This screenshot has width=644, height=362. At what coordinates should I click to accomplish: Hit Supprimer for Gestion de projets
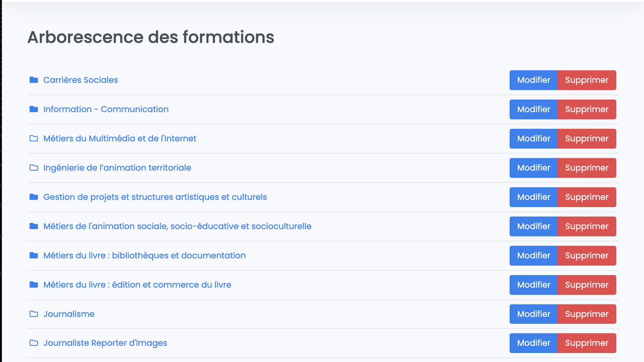587,197
